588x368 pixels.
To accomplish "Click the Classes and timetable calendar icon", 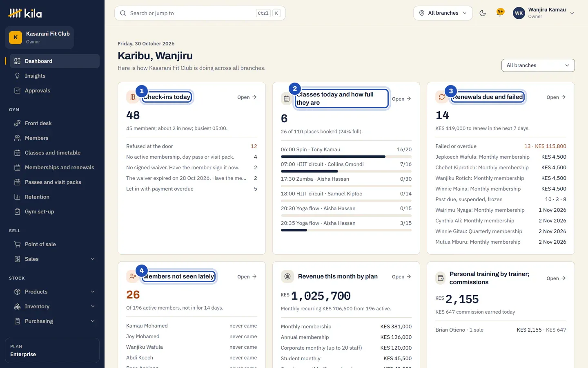I will coord(17,153).
